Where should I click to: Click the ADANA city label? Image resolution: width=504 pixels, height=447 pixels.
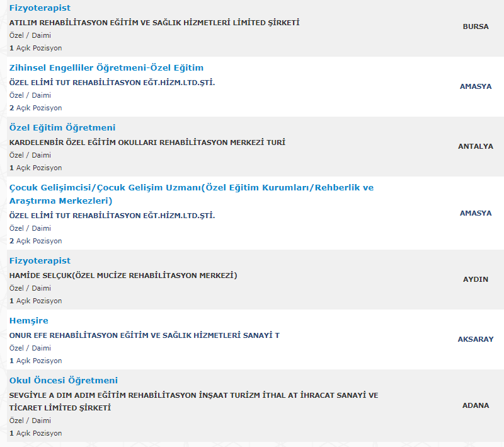click(x=476, y=405)
